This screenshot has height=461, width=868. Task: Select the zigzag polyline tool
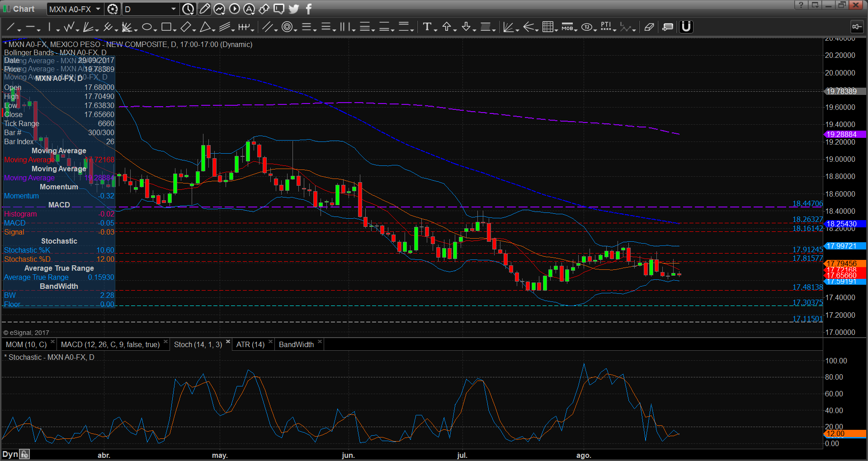(x=69, y=27)
